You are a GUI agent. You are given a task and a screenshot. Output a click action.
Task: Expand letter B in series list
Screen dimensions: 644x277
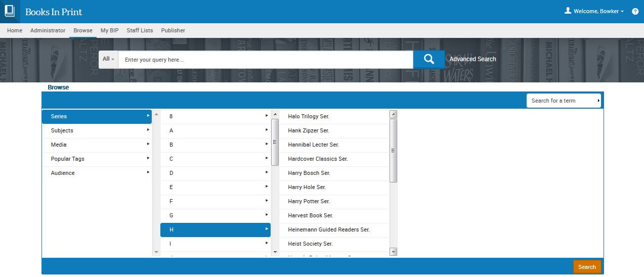coord(216,145)
